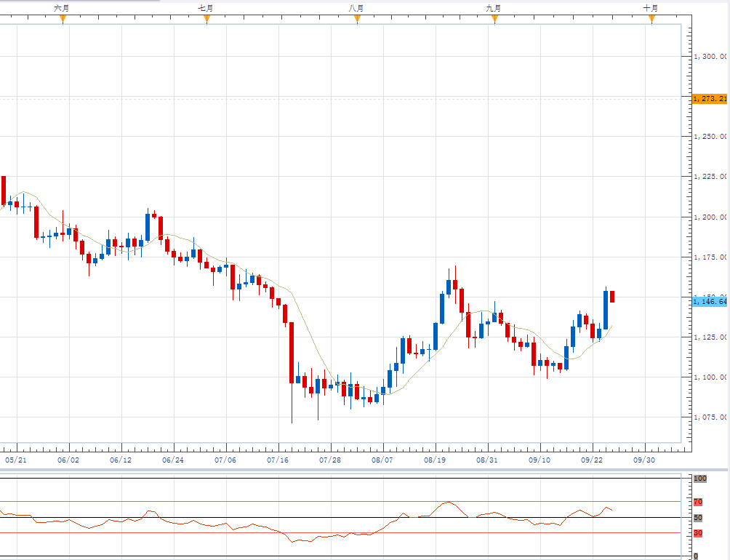730x560 pixels.
Task: Click the orange price label 1,273.21
Action: (710, 99)
